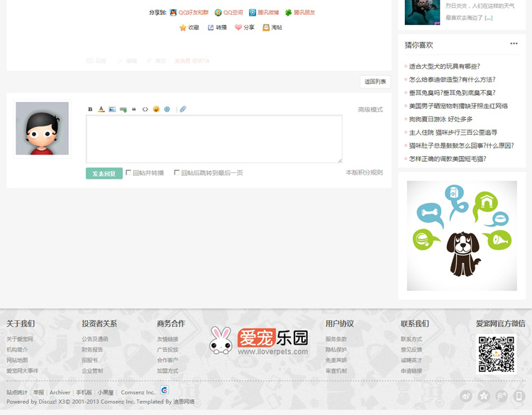Open 公告及通函 footer link
Screen dimensions: 532x415
point(95,339)
